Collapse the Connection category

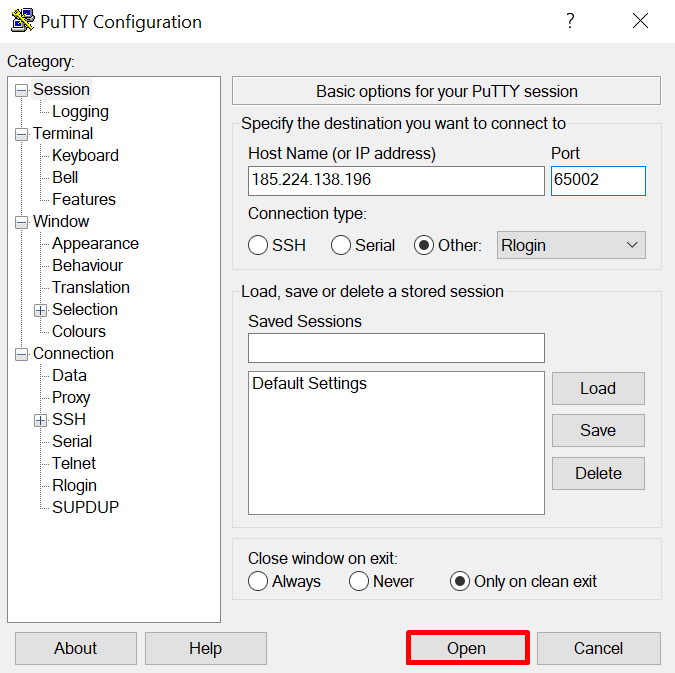point(22,354)
